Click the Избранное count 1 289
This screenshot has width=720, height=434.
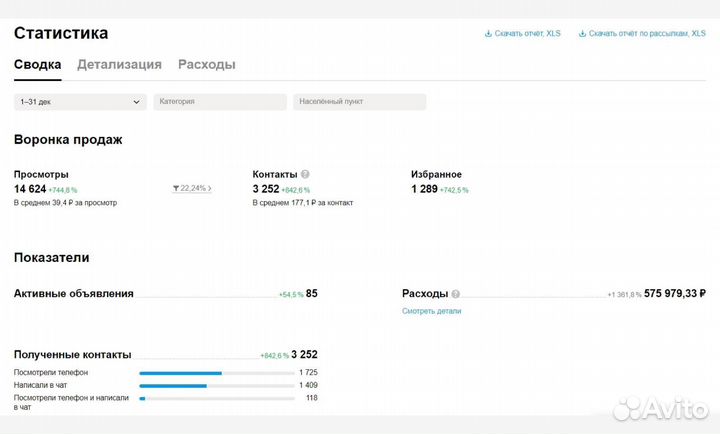[x=424, y=189]
